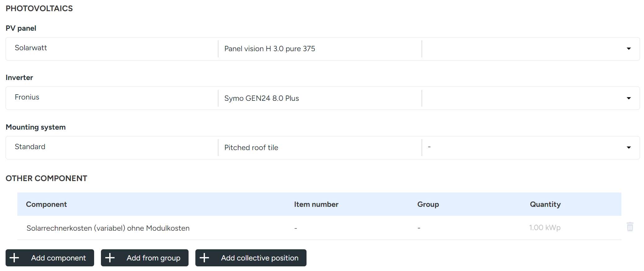This screenshot has height=271, width=644.
Task: Click the Group column header
Action: tap(428, 204)
